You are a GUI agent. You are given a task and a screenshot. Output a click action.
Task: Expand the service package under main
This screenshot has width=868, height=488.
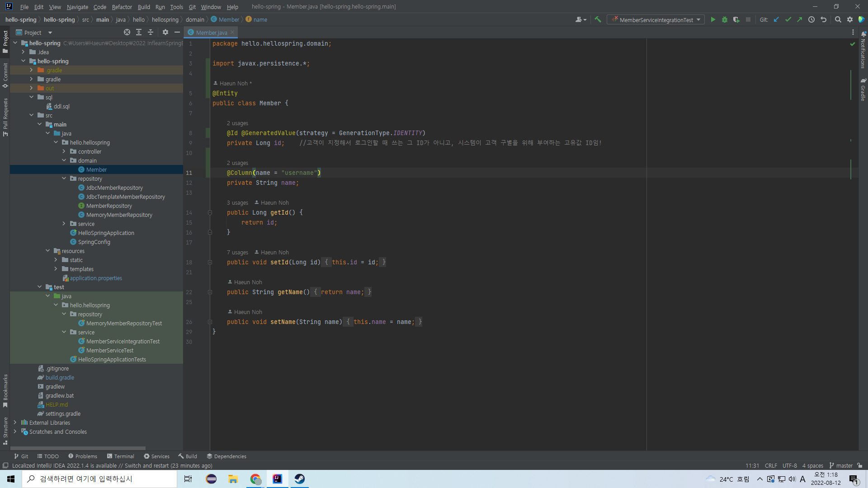click(64, 224)
